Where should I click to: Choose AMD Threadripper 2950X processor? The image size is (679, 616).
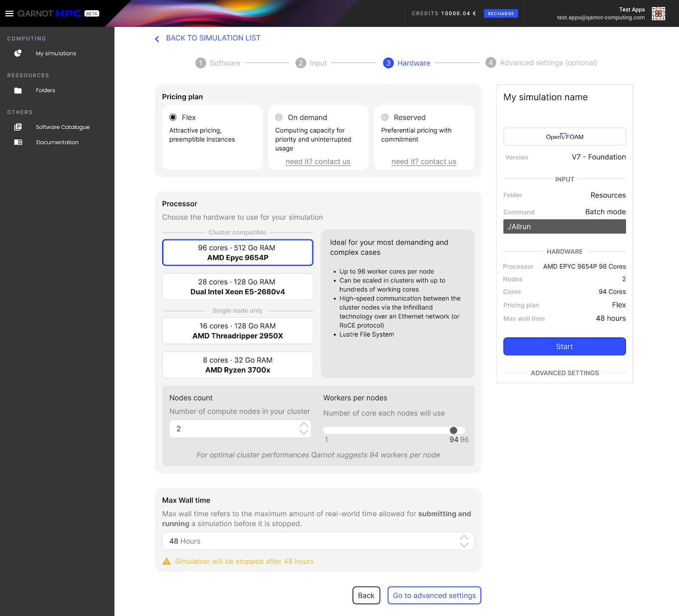click(x=238, y=331)
